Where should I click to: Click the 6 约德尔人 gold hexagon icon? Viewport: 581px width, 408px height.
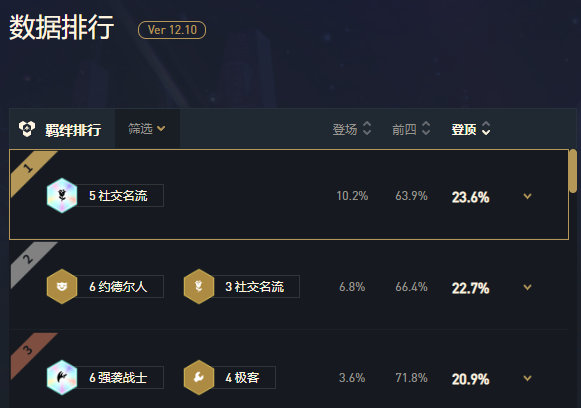pyautogui.click(x=62, y=286)
